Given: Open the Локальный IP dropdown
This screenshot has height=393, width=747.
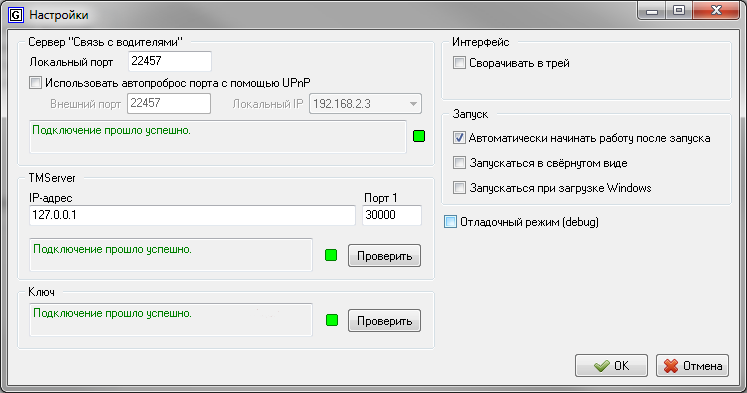Looking at the screenshot, I should (365, 104).
